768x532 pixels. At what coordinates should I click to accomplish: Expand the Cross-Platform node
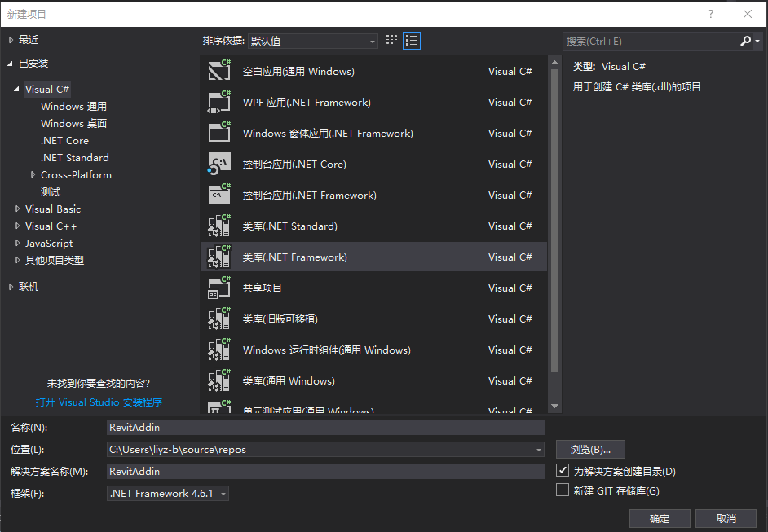(x=33, y=174)
